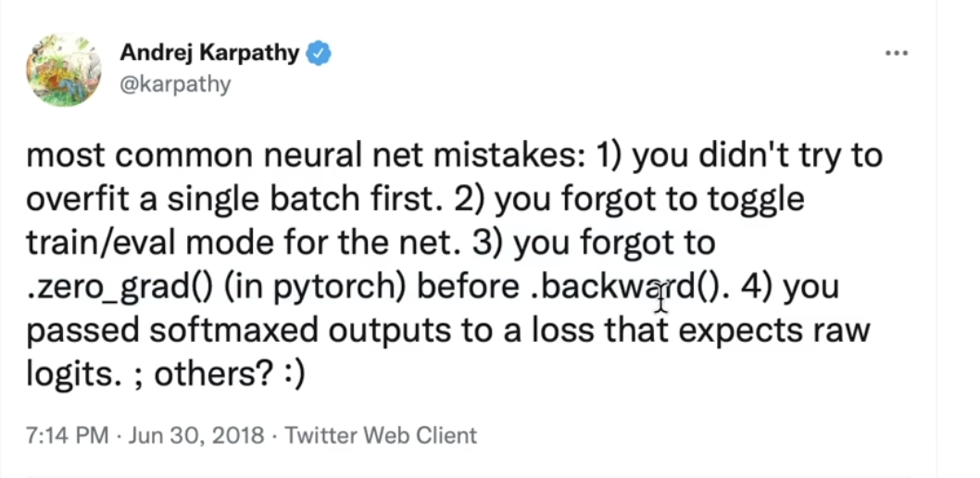The image size is (980, 478).
Task: Click the word 'toggle' in the tweet
Action: pos(756,201)
